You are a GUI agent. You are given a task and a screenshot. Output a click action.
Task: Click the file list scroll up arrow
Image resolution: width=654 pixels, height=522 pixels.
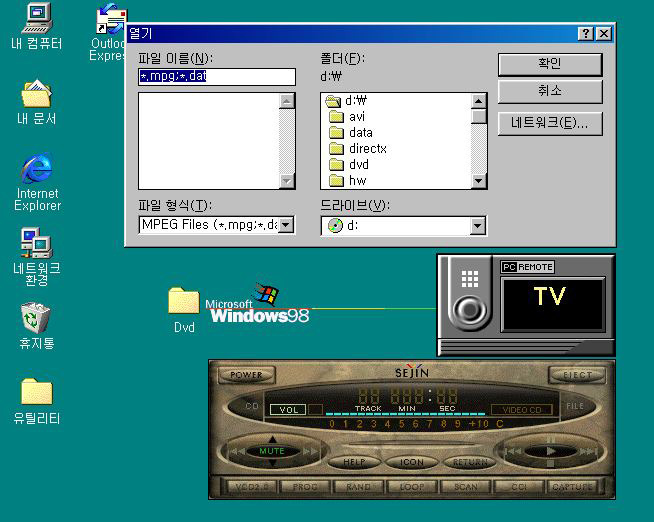287,101
